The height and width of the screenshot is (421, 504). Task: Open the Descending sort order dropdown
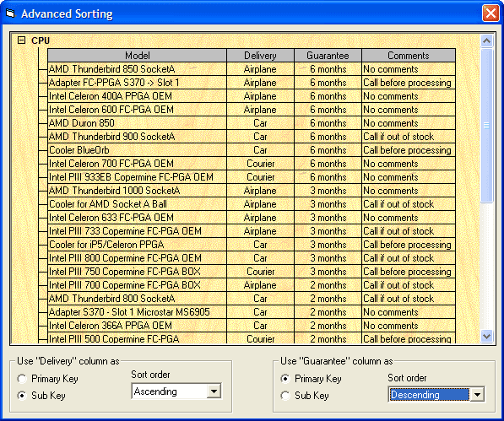pyautogui.click(x=477, y=395)
